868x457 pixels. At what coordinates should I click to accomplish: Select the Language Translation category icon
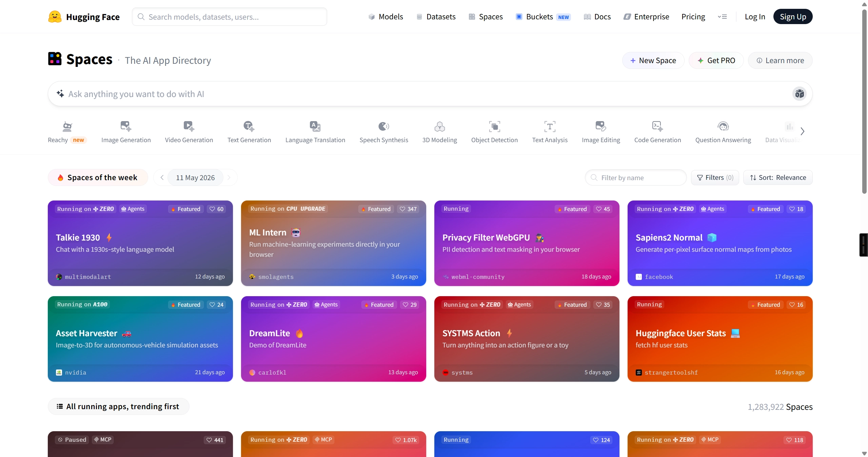tap(315, 126)
